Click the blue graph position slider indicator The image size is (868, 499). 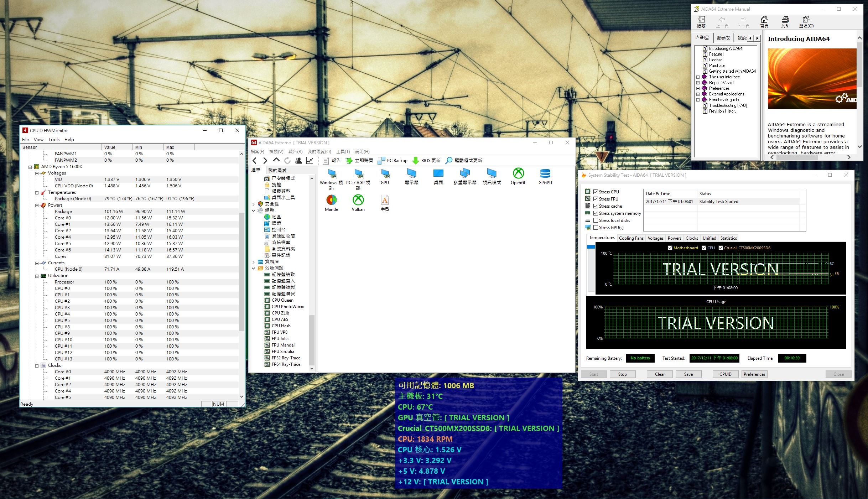pyautogui.click(x=591, y=247)
